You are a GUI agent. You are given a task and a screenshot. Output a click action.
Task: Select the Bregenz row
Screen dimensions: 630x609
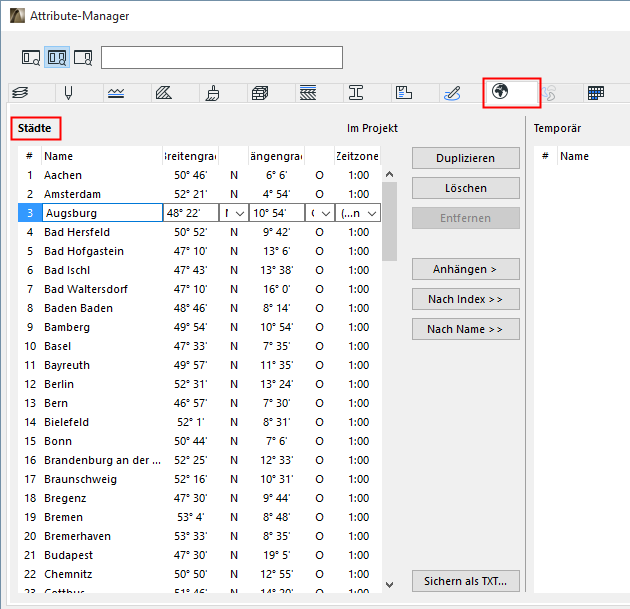[x=199, y=498]
